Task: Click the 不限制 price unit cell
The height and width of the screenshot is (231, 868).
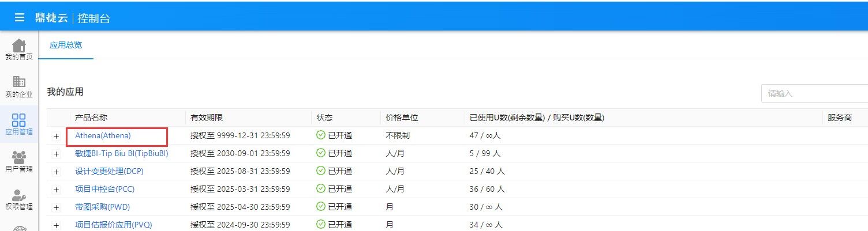Action: (398, 135)
